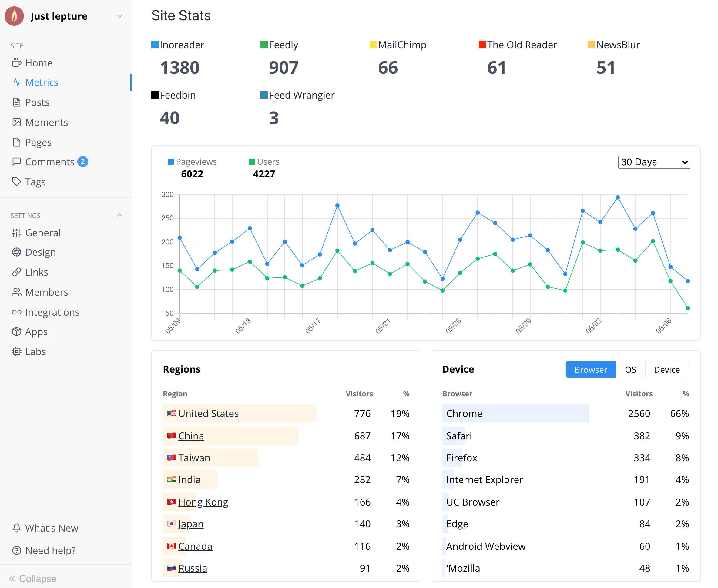Click the Labs icon in sidebar
Image resolution: width=718 pixels, height=588 pixels.
click(17, 351)
